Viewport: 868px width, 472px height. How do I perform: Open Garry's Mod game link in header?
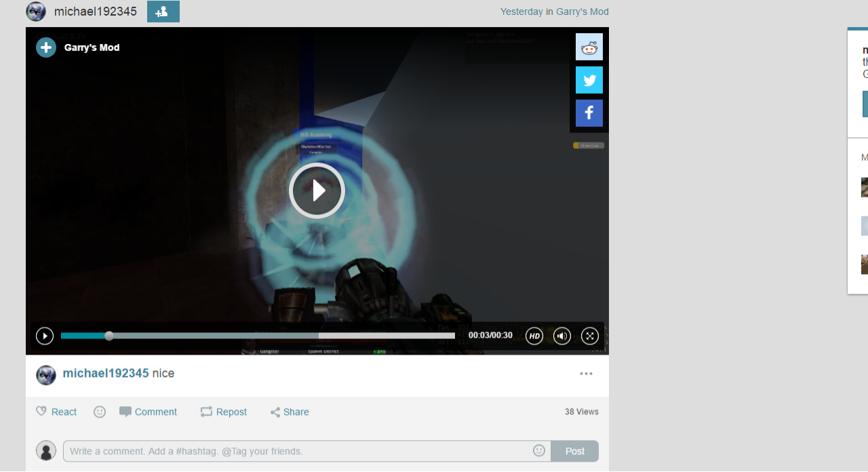point(583,12)
